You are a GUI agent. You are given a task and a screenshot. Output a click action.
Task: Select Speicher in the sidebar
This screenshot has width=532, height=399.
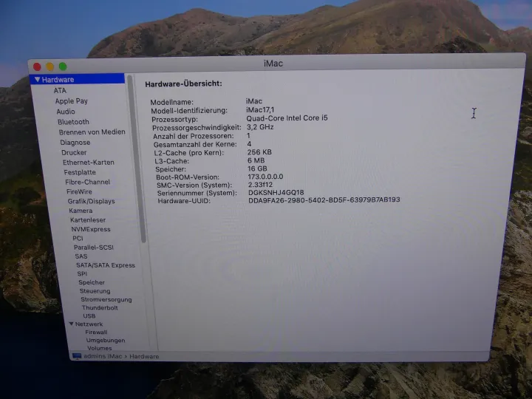[x=92, y=282]
